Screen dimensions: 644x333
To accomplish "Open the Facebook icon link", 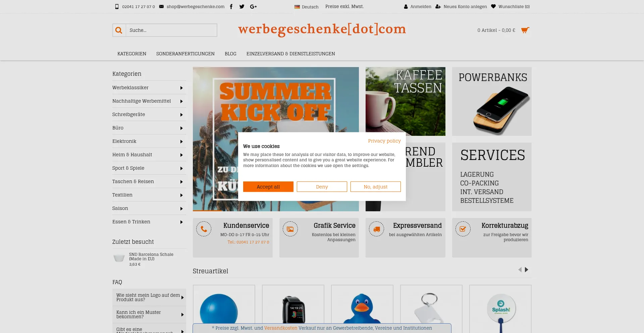I will (x=231, y=6).
